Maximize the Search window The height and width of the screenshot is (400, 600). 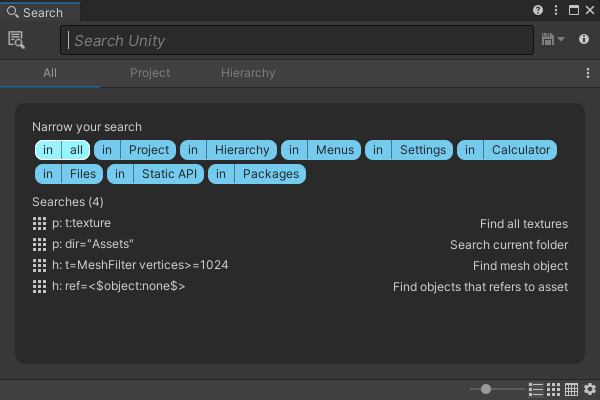(x=574, y=10)
